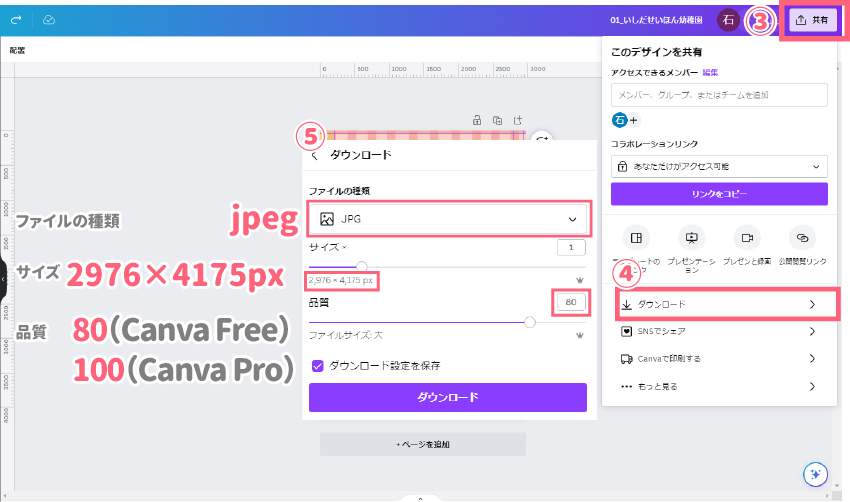This screenshot has height=502, width=850.
Task: Expand the collapsed left side panel handle
Action: tap(3, 279)
